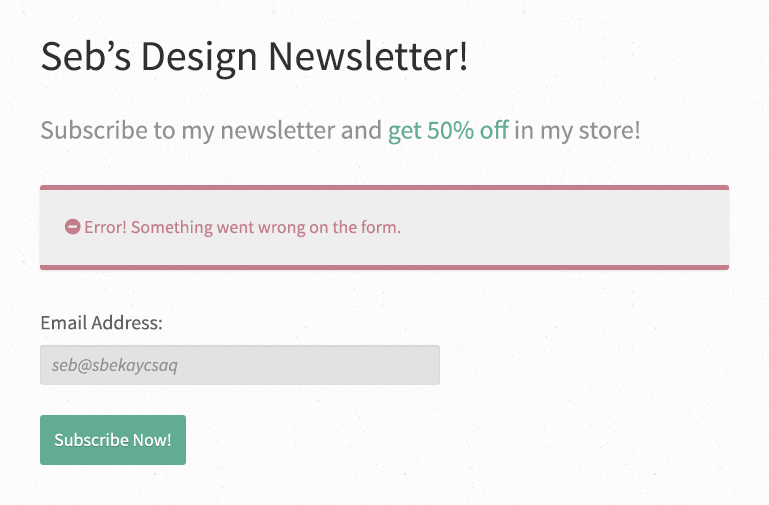
Task: Click the seb@sbekaycsaq placeholder text
Action: (115, 365)
